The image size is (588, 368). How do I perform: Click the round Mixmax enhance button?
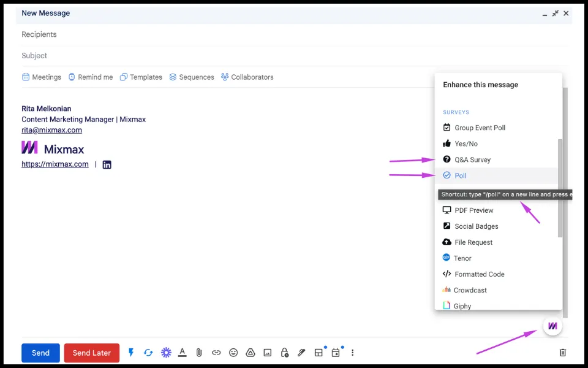(x=552, y=326)
